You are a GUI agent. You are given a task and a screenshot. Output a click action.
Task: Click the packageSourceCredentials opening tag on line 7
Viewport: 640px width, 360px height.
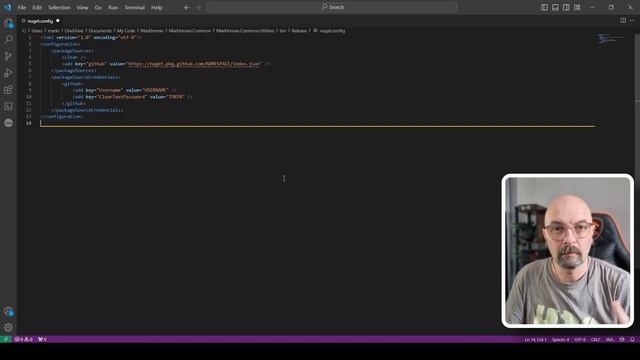86,77
